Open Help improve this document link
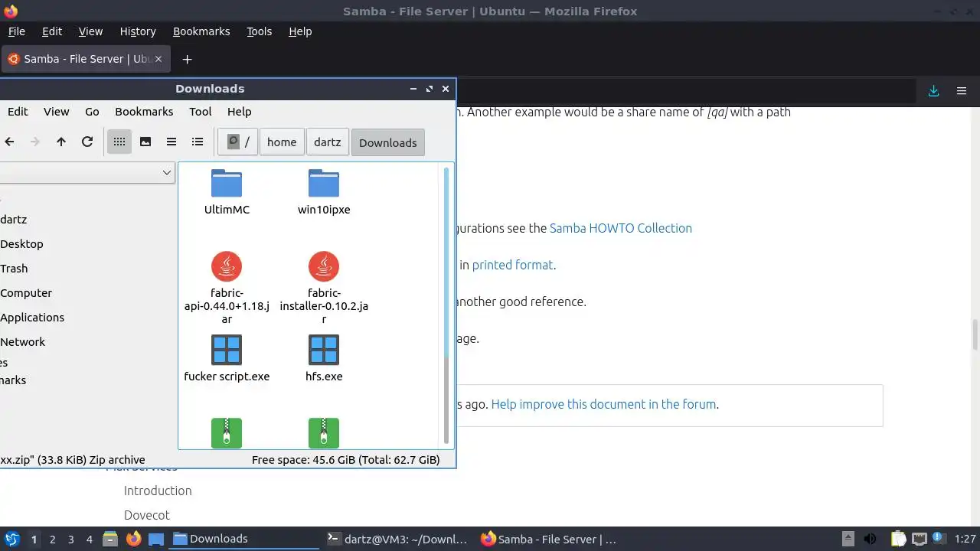 click(x=603, y=404)
